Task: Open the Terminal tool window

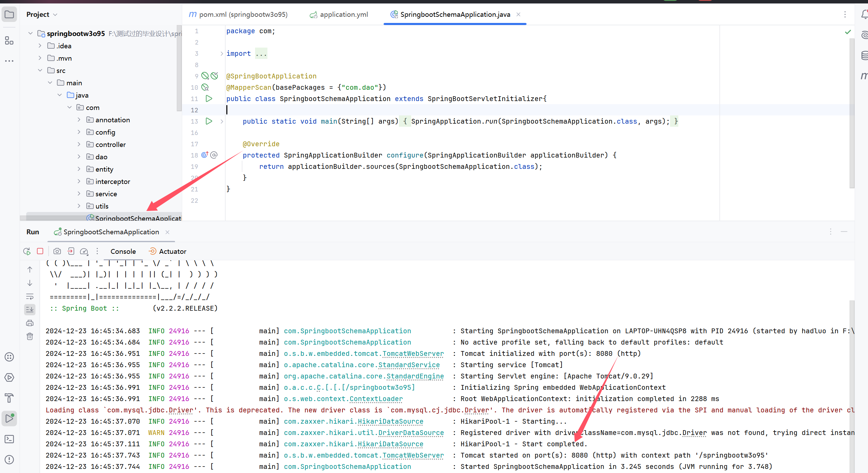Action: click(x=9, y=439)
